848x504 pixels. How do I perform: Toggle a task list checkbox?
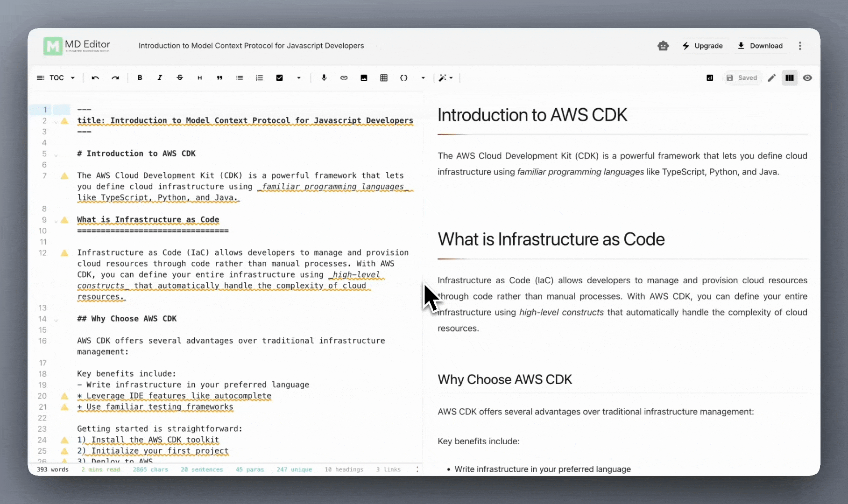pos(280,77)
